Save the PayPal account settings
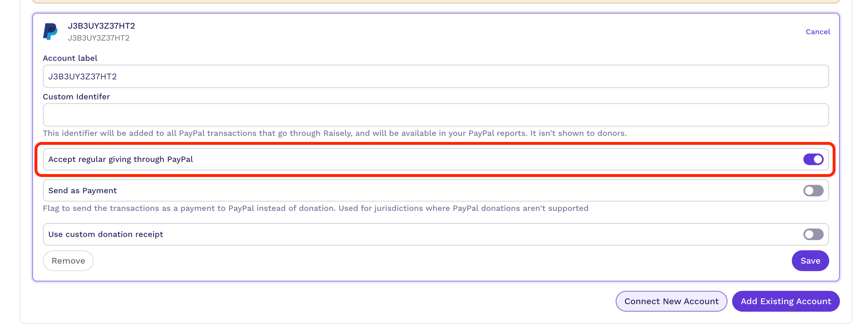 tap(810, 261)
